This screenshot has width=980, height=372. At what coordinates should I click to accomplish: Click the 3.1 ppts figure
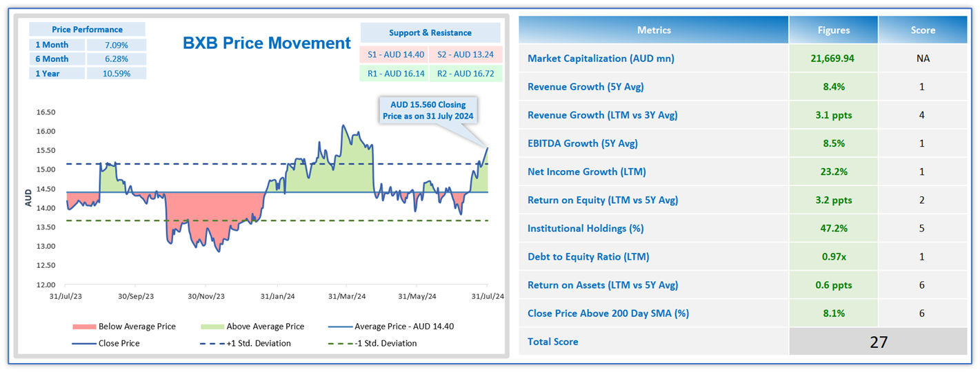pos(833,115)
